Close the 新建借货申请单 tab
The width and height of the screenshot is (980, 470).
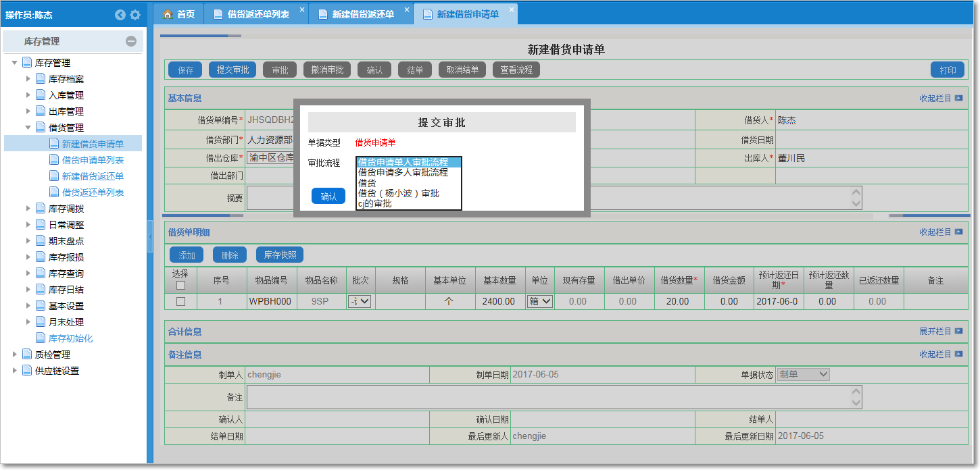pos(512,9)
